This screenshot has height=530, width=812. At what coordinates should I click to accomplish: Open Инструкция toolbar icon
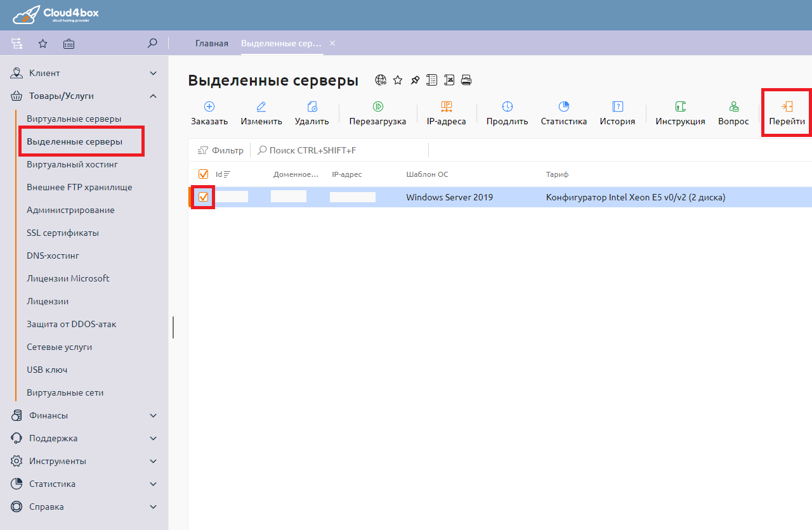tap(680, 107)
